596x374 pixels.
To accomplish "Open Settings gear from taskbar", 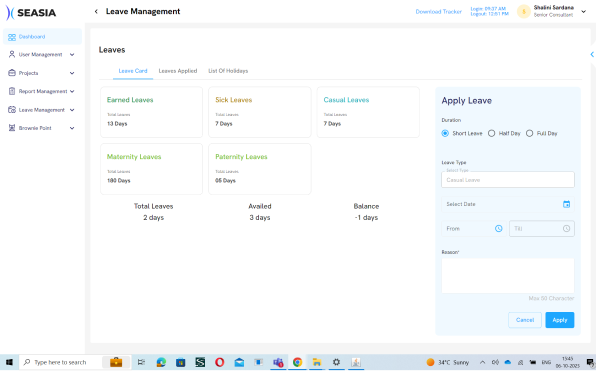I will [336, 362].
